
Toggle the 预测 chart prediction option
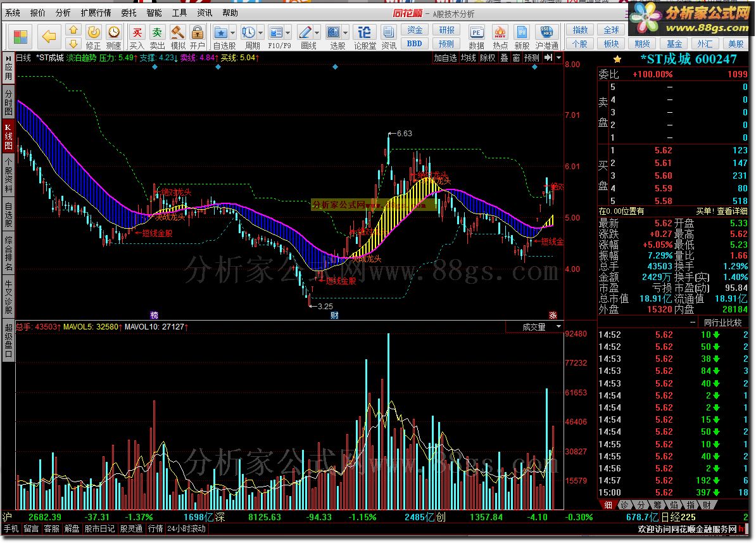pyautogui.click(x=532, y=58)
